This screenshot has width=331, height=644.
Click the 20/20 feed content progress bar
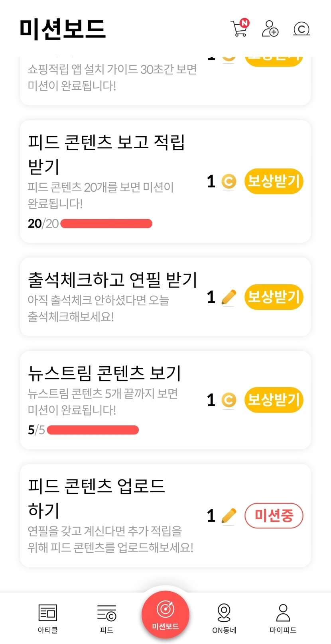pyautogui.click(x=106, y=224)
